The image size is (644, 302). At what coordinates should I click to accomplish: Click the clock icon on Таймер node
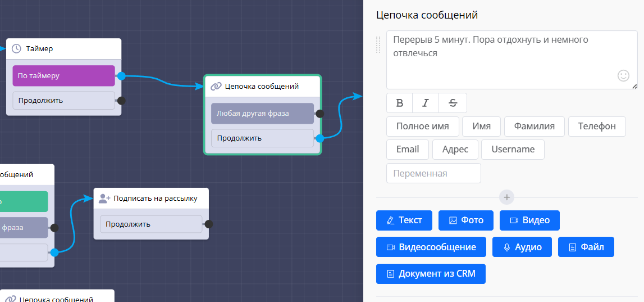pyautogui.click(x=16, y=49)
